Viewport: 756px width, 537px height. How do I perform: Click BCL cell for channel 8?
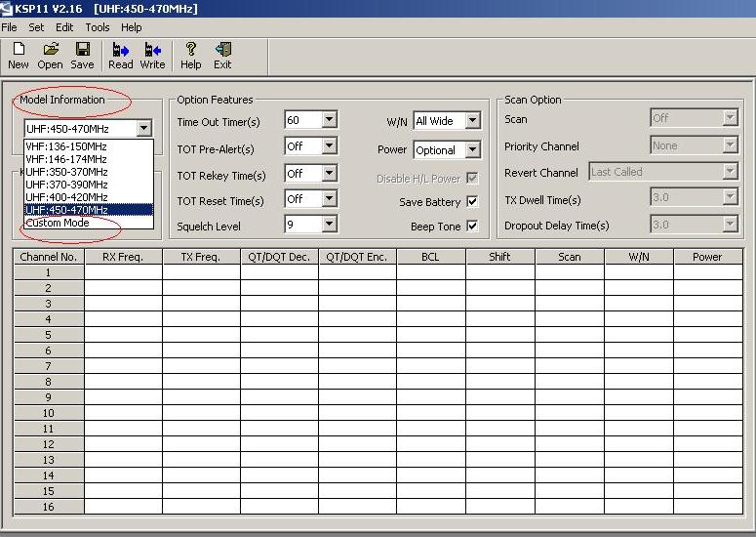430,382
